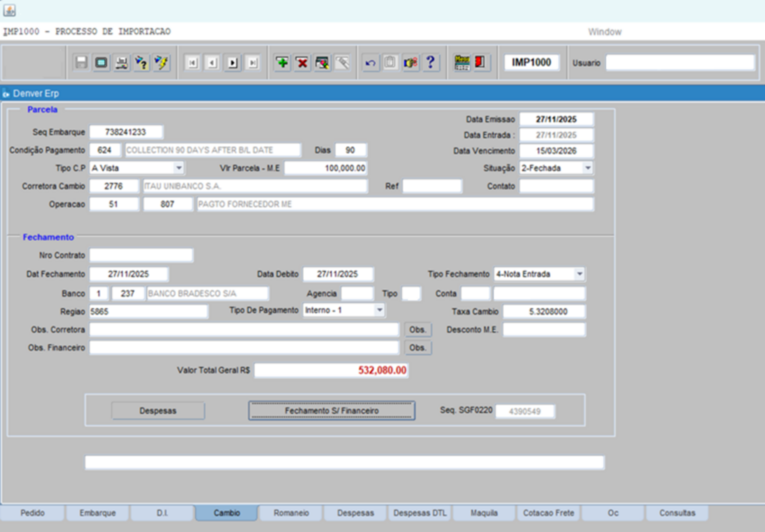Insert new record with green plus

tap(282, 63)
